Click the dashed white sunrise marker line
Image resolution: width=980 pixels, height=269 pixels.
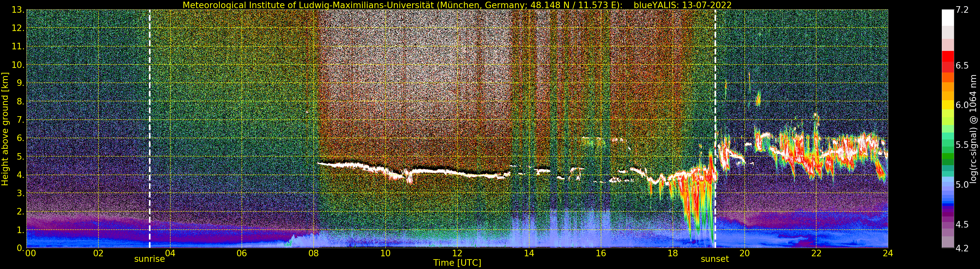click(150, 129)
